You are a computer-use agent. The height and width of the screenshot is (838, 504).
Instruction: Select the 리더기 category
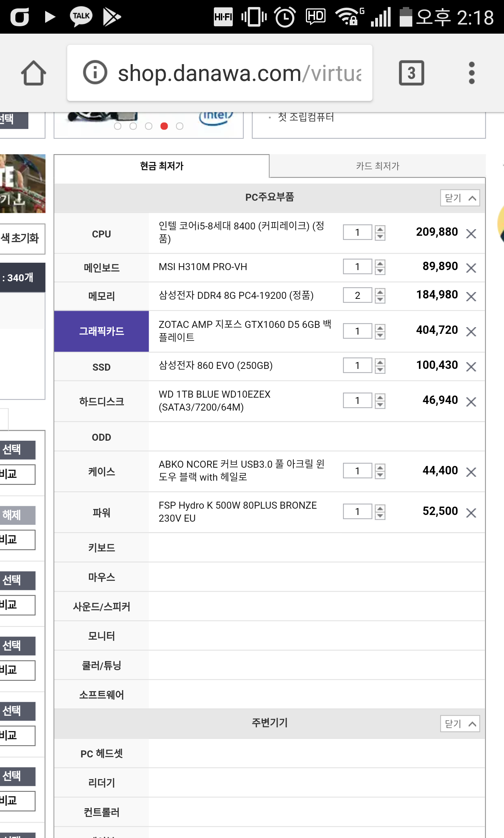click(101, 783)
